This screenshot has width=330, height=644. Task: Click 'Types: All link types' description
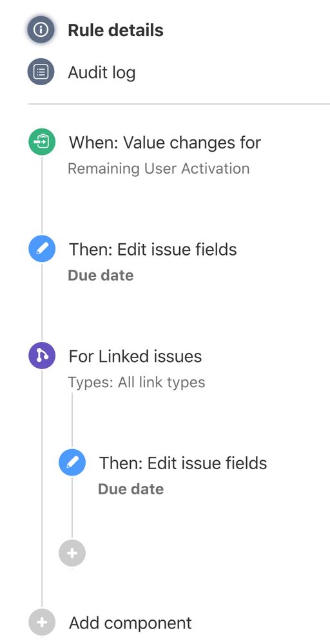[136, 383]
